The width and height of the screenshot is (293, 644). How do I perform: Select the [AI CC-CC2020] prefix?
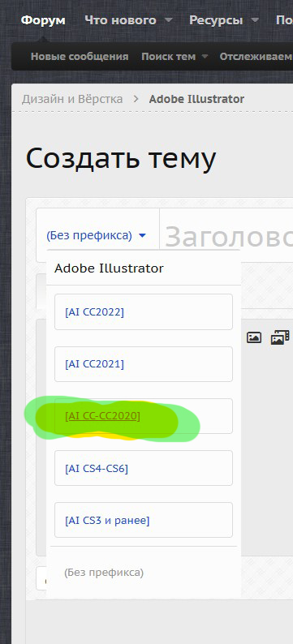(144, 416)
